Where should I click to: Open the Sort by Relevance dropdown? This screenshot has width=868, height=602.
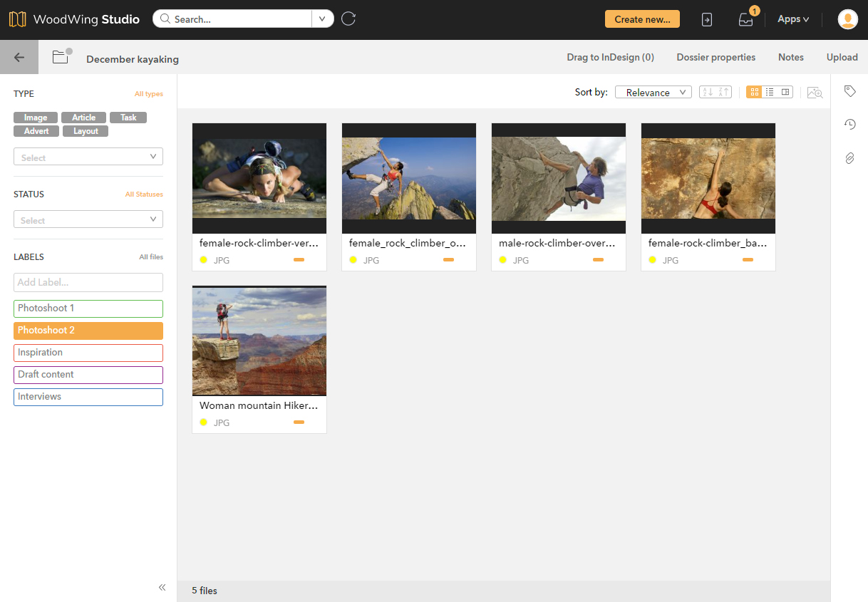pos(653,92)
